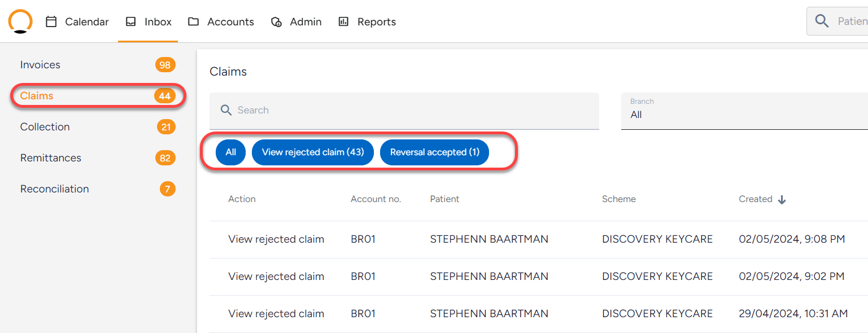Click the Created column sort arrow
868x333 pixels.
point(782,200)
